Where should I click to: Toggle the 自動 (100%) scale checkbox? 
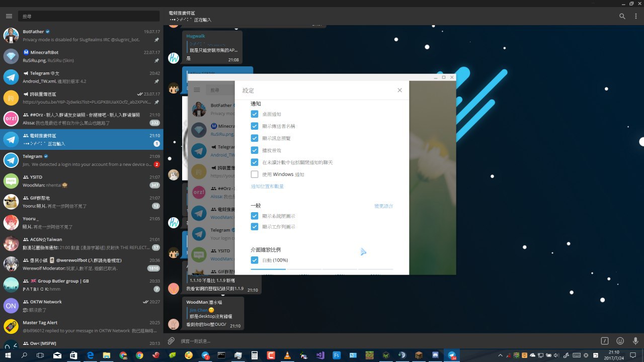coord(255,260)
